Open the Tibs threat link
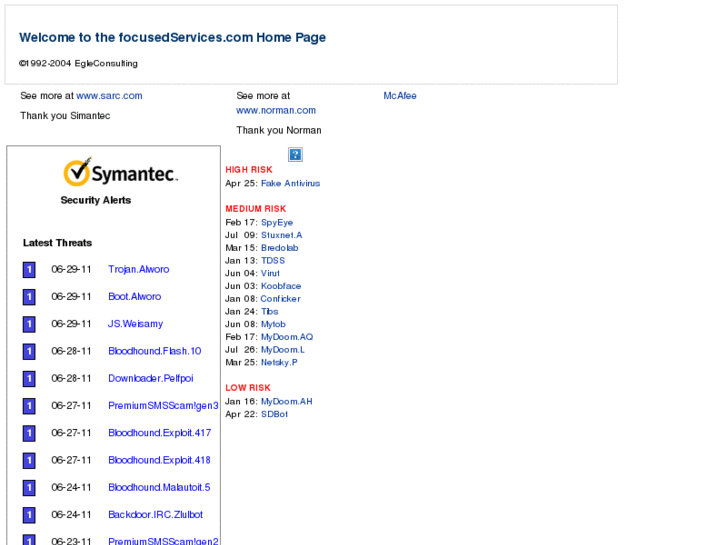The width and height of the screenshot is (727, 545). pyautogui.click(x=269, y=312)
